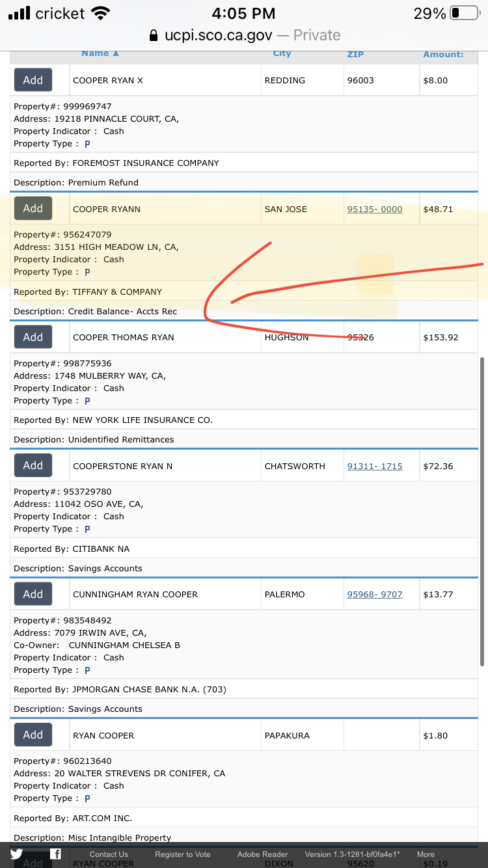Add COOPER THOMAS RYAN Hughson property
488x868 pixels.
point(33,337)
